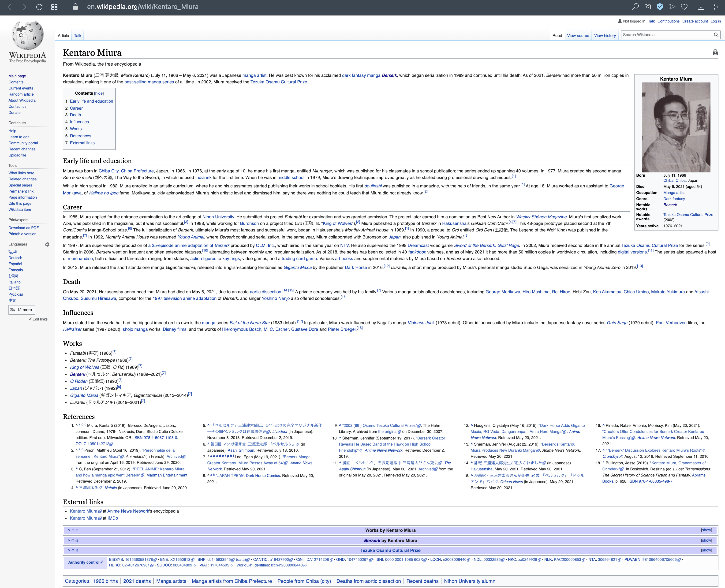Open the browser search magnifier icon
The image size is (725, 588).
(x=635, y=7)
